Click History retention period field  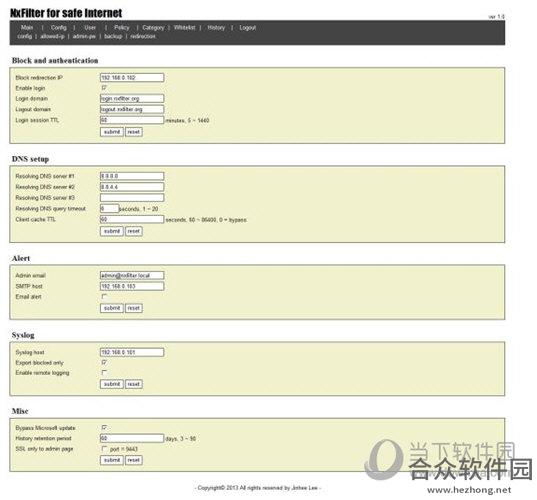132,438
